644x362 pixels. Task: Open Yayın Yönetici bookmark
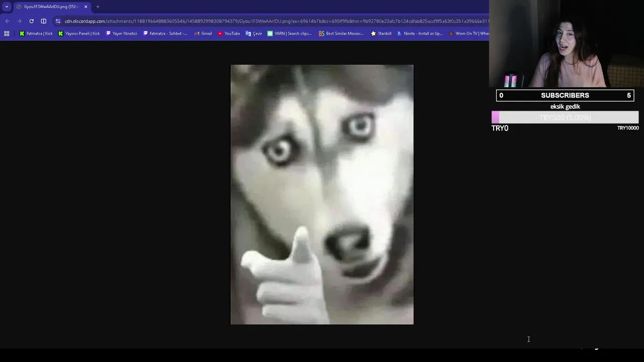tap(122, 34)
